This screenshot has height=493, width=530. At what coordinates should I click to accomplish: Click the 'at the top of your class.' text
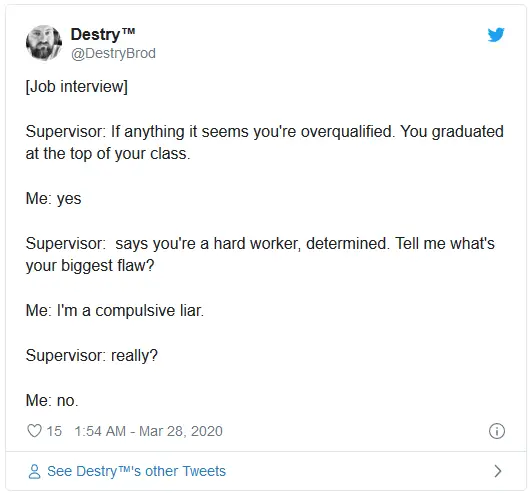(x=108, y=154)
